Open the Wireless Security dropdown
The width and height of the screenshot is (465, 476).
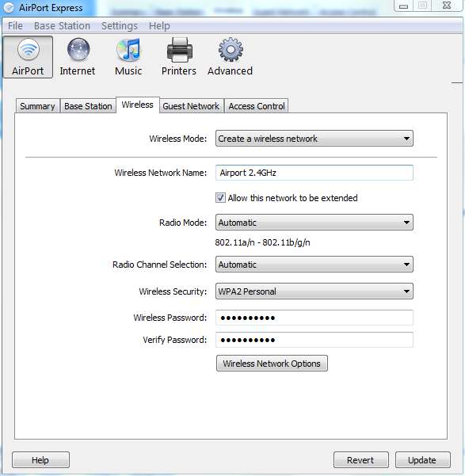pyautogui.click(x=314, y=291)
